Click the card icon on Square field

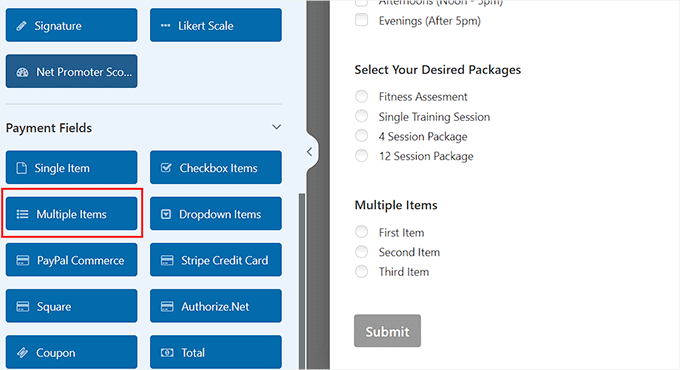[23, 307]
